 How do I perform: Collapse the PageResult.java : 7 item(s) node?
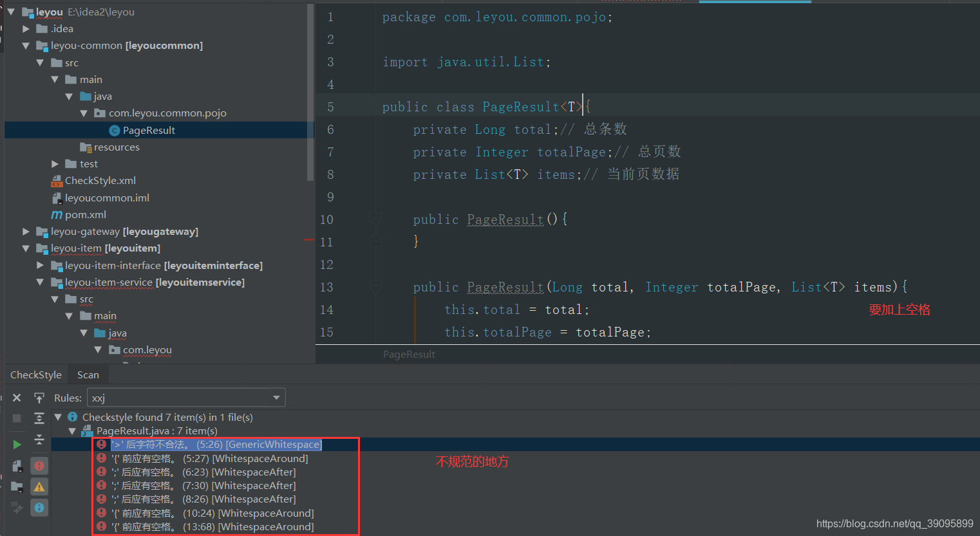(72, 431)
